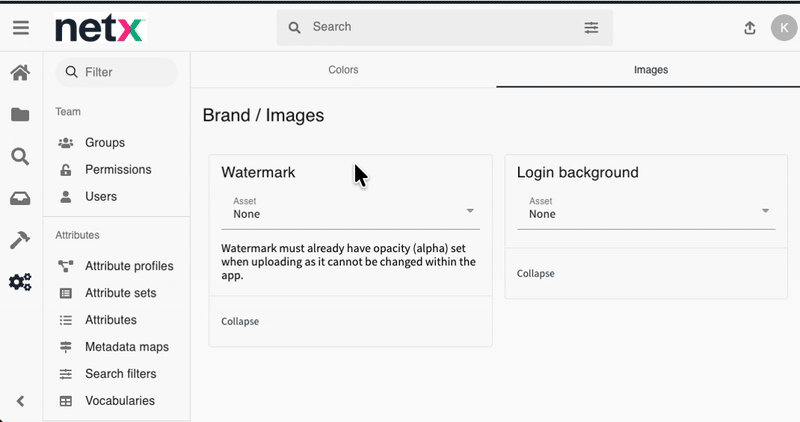The image size is (800, 422).
Task: Go to Home via the sidebar house icon
Action: pos(20,73)
